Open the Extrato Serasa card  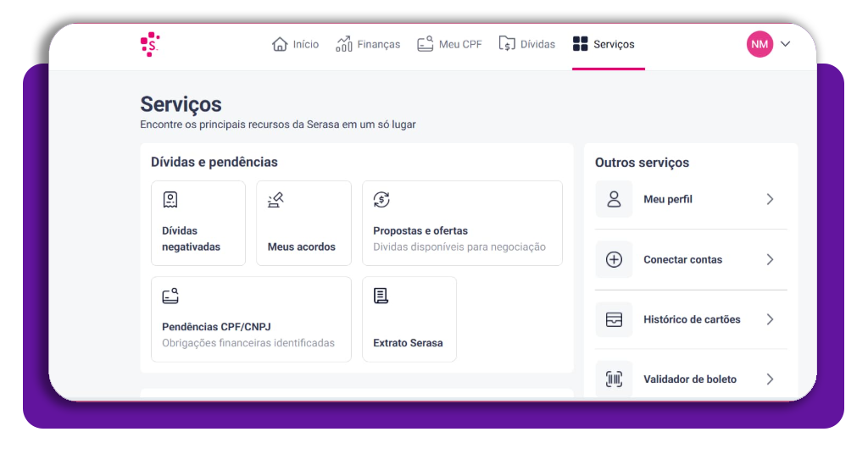pos(409,319)
